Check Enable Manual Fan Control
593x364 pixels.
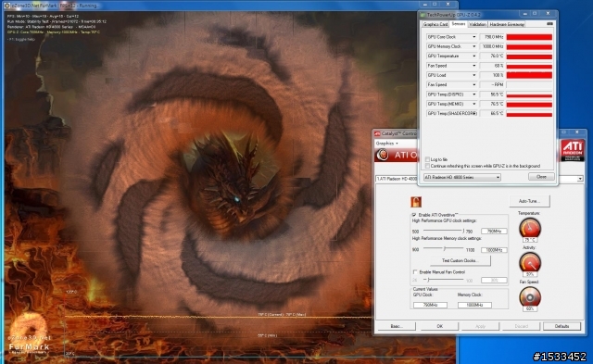click(x=415, y=271)
